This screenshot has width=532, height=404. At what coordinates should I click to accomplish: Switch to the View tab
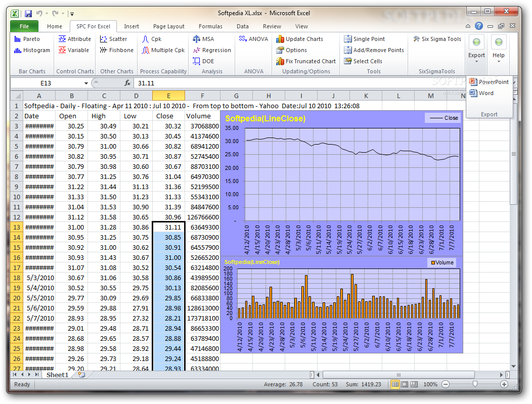(301, 26)
